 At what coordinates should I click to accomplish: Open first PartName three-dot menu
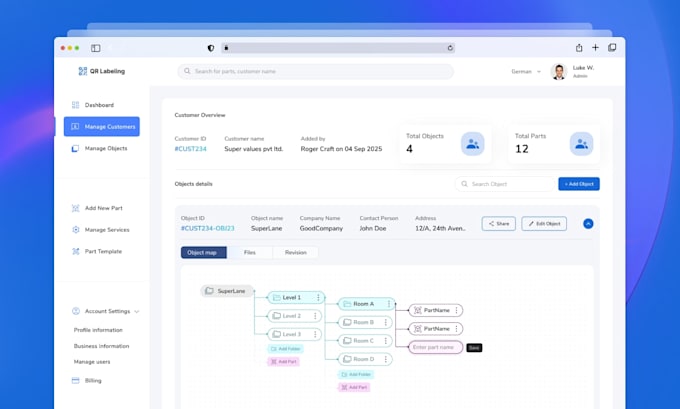click(x=456, y=311)
